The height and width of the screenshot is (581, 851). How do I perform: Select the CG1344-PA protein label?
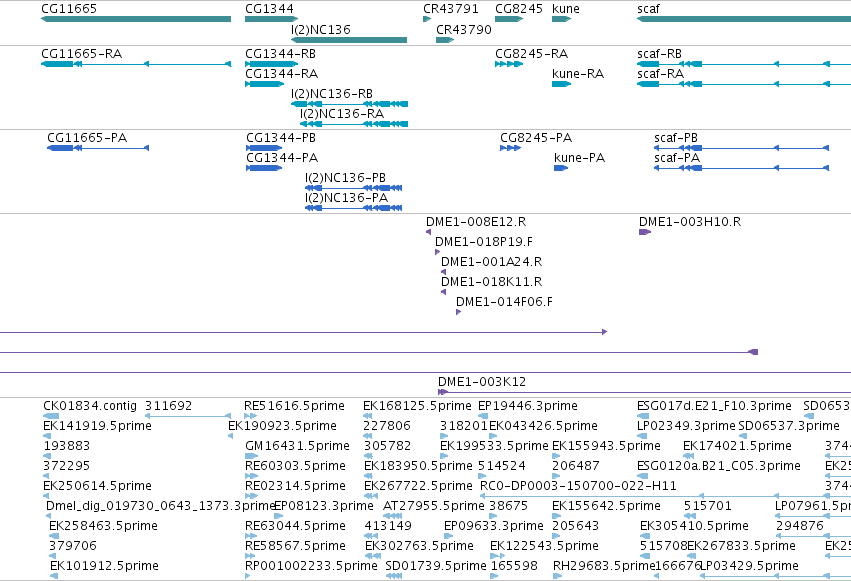tap(282, 158)
